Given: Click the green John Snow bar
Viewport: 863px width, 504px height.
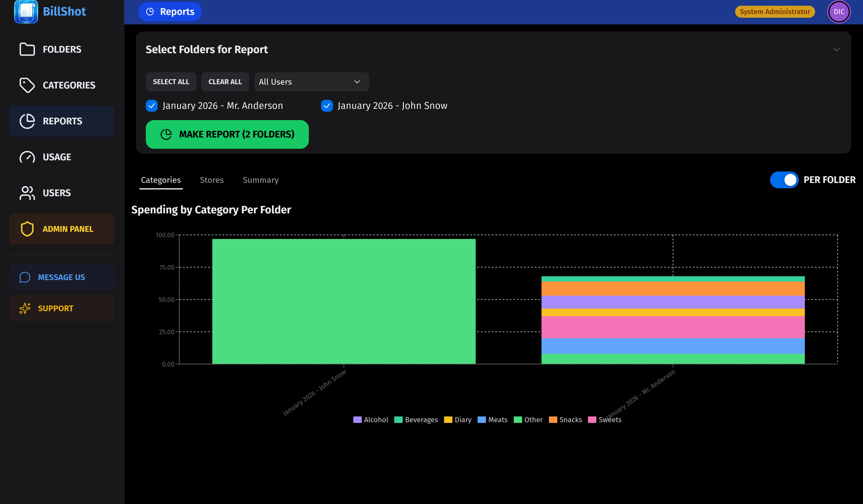Looking at the screenshot, I should pyautogui.click(x=344, y=301).
